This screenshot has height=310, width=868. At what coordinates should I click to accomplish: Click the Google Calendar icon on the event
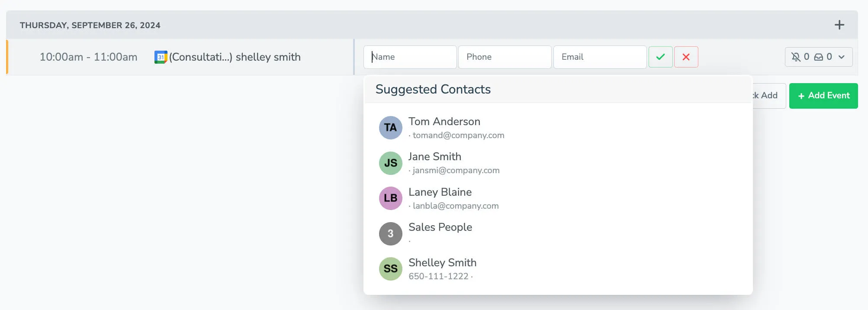(x=160, y=57)
